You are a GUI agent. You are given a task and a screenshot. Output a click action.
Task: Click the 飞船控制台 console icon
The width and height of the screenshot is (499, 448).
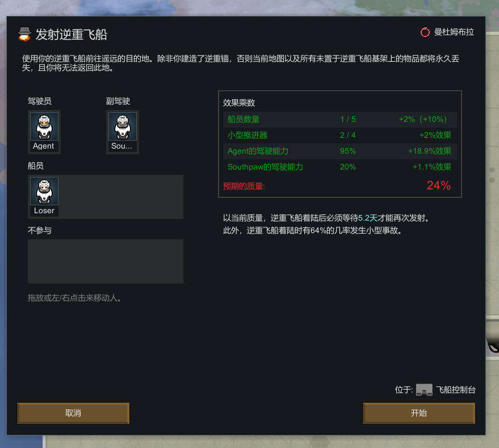pyautogui.click(x=424, y=390)
